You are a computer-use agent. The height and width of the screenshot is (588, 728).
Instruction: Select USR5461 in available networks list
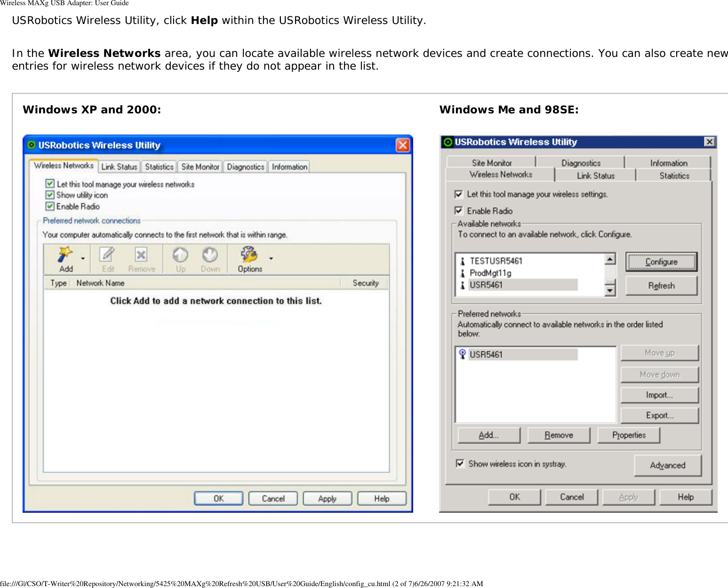point(523,285)
